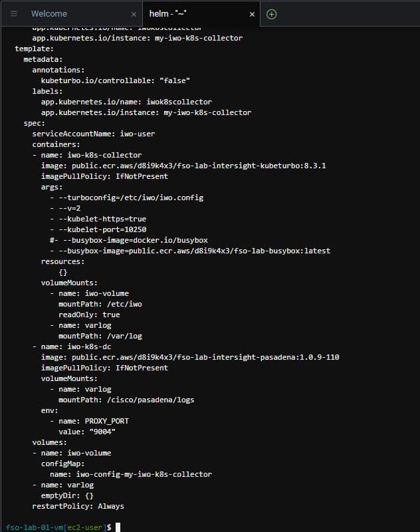Click the restartPolicy: Always line
The width and height of the screenshot is (420, 532).
tap(78, 506)
